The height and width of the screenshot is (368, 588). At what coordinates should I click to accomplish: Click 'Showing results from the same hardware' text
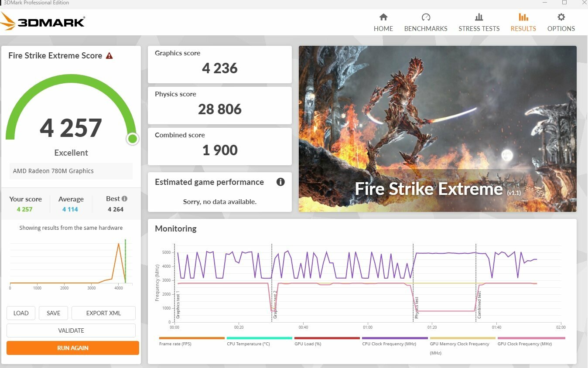pos(71,228)
